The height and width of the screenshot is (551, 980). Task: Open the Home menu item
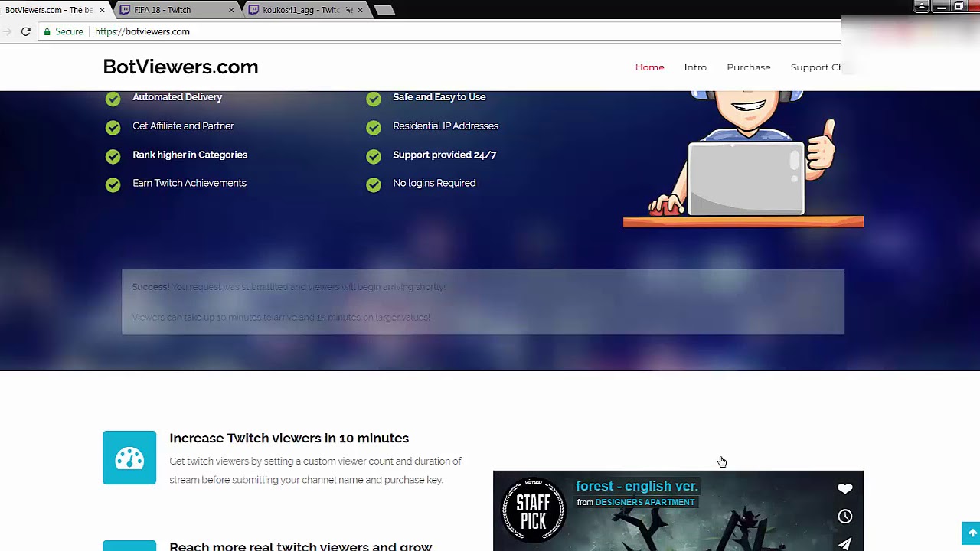click(649, 67)
